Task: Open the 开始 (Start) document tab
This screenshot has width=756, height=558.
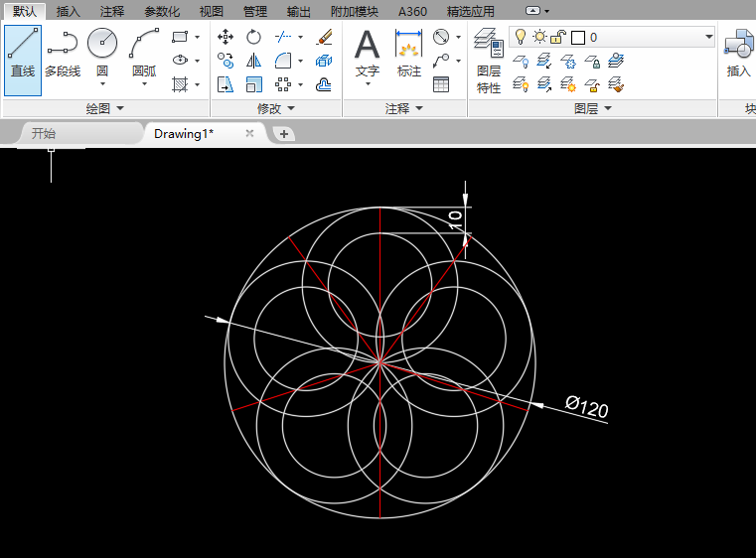Action: tap(44, 133)
